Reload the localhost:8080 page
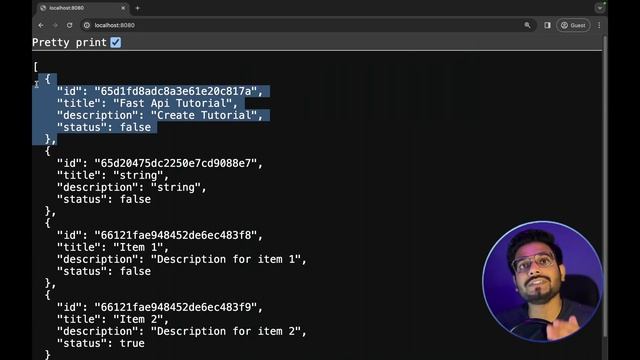 coord(69,25)
